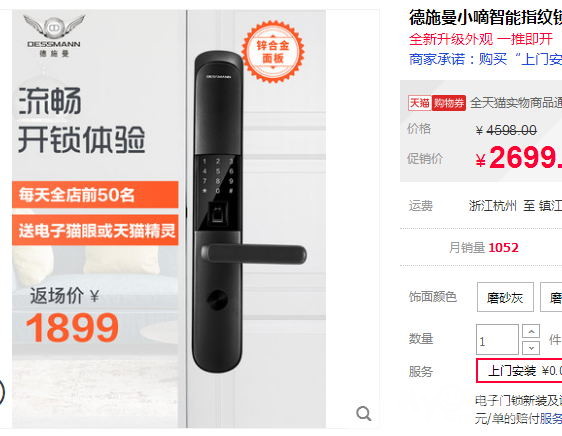
Task: Click the 月销量 1052 sales count
Action: pyautogui.click(x=484, y=247)
